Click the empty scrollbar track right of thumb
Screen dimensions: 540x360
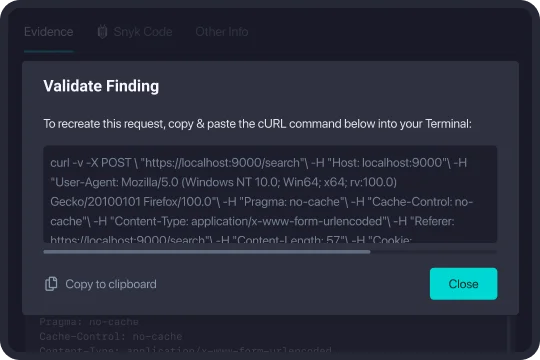coord(434,252)
